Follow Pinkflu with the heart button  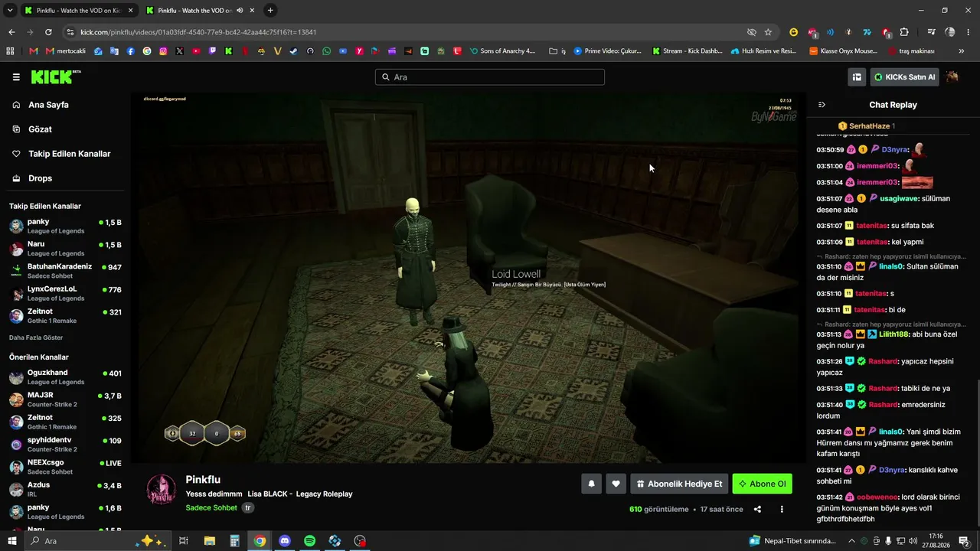[x=616, y=484]
